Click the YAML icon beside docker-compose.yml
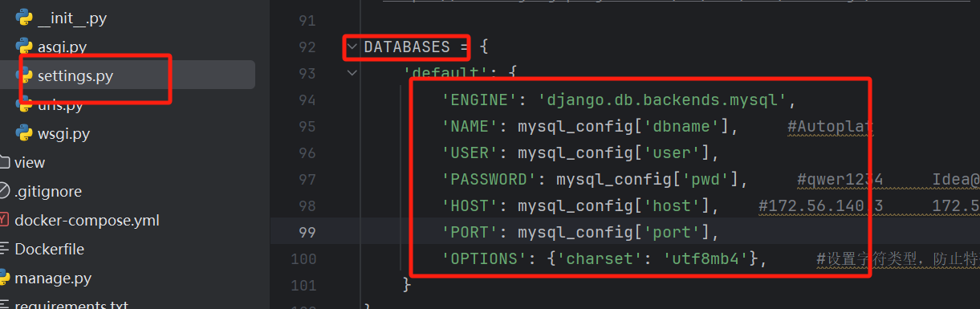 (3, 220)
